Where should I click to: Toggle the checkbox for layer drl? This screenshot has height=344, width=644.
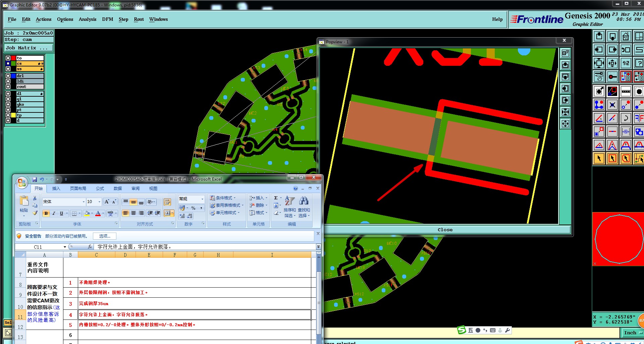[x=8, y=76]
